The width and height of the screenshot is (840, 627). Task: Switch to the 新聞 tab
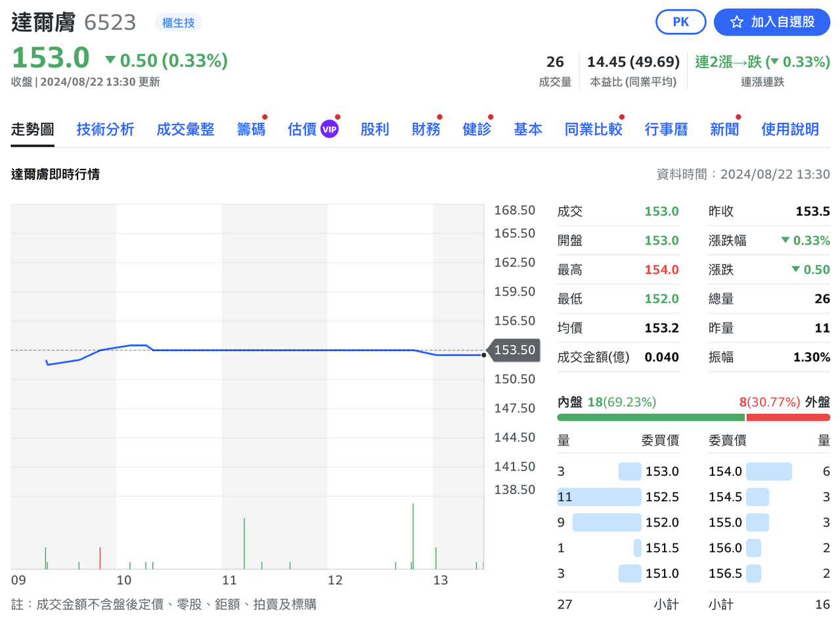pos(724,129)
